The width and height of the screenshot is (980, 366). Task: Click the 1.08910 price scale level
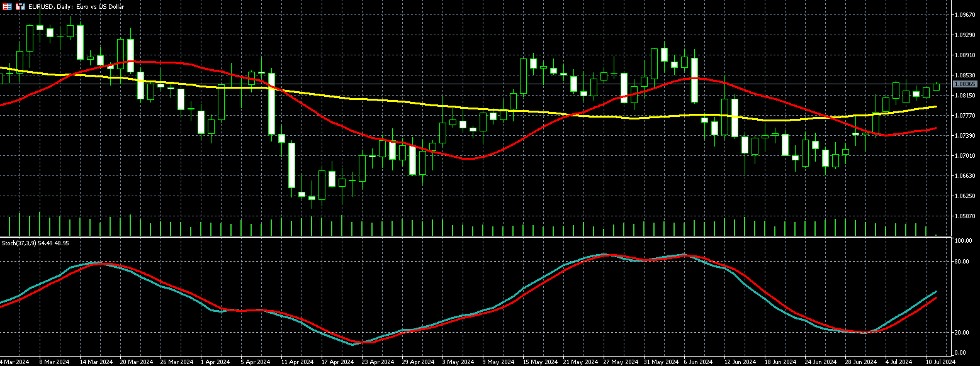pyautogui.click(x=964, y=55)
